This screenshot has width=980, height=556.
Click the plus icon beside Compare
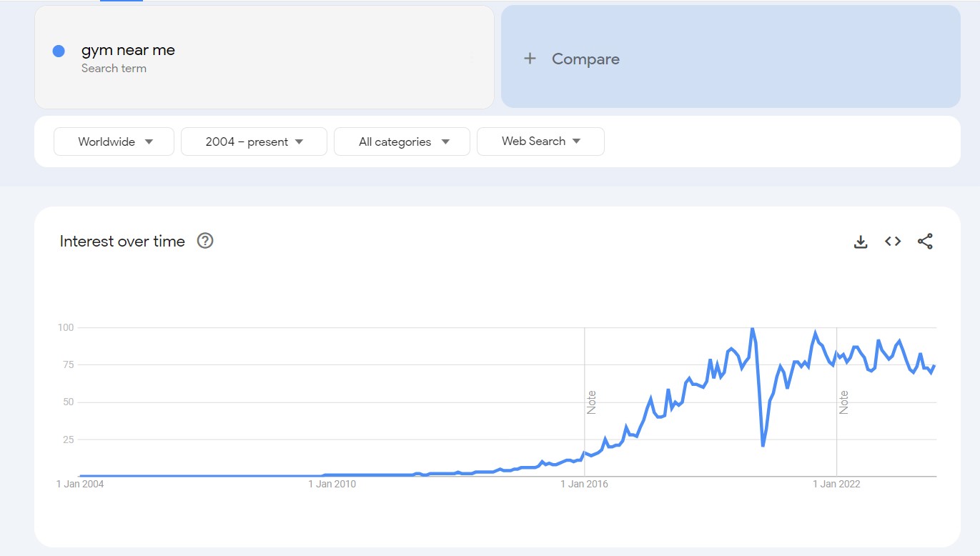click(530, 59)
